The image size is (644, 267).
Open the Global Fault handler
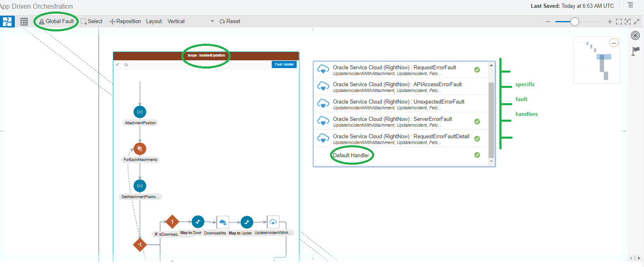coord(56,21)
